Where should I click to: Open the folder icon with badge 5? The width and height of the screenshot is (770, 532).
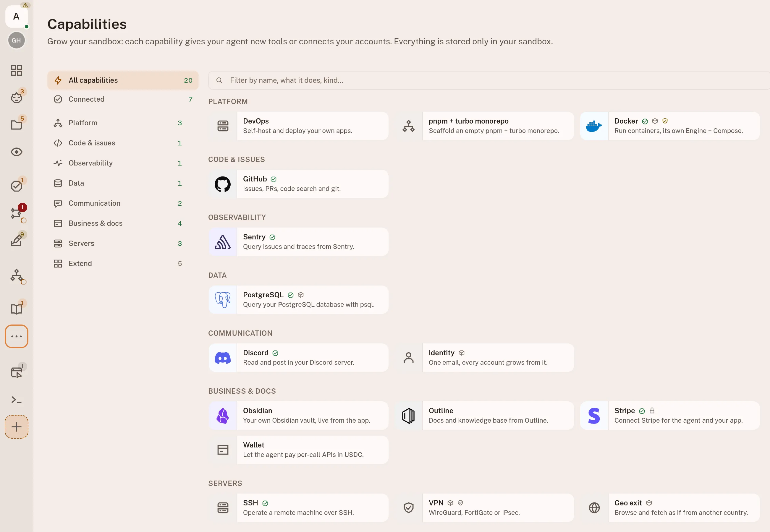(x=16, y=125)
